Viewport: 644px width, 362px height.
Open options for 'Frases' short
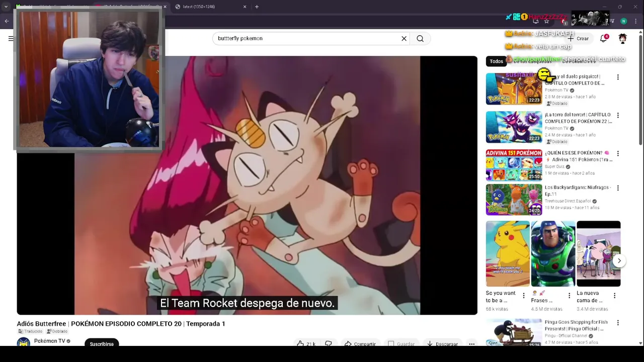569,295
